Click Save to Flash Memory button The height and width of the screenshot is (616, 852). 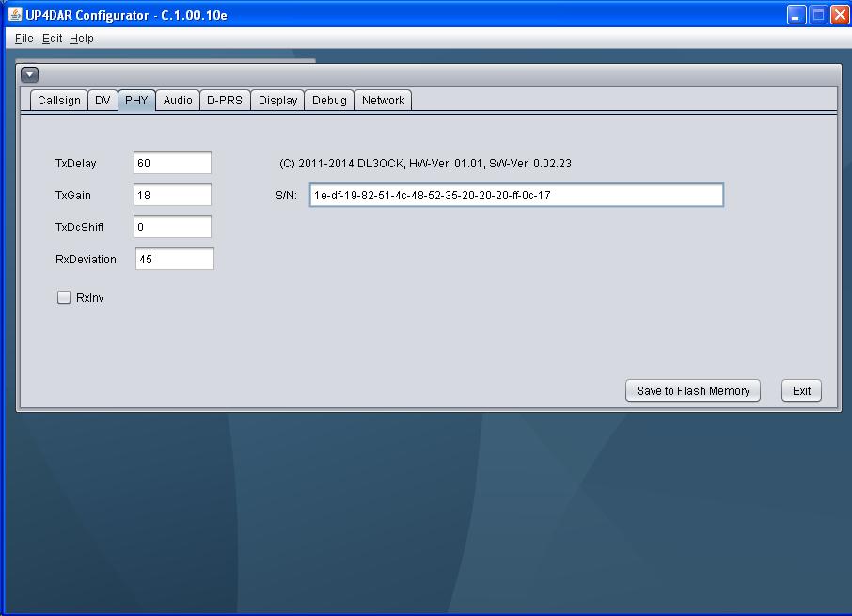pos(693,390)
